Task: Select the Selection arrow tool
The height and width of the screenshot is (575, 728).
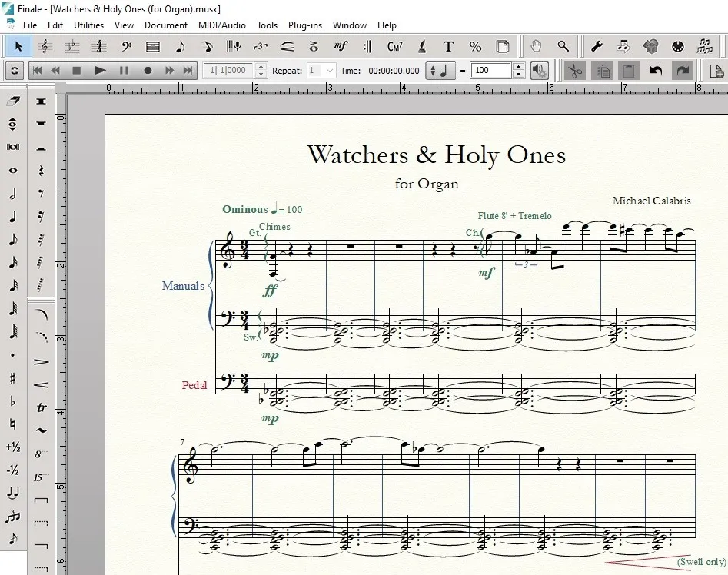Action: [x=18, y=46]
